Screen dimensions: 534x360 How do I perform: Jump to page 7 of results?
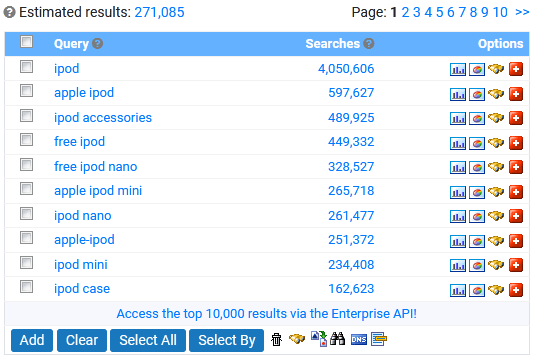pos(462,12)
